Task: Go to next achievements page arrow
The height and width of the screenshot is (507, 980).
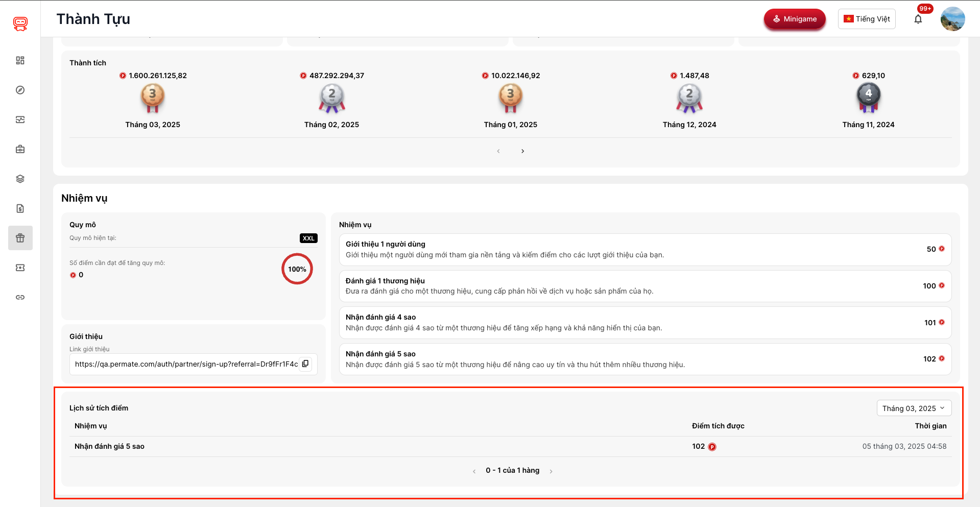Action: click(522, 151)
